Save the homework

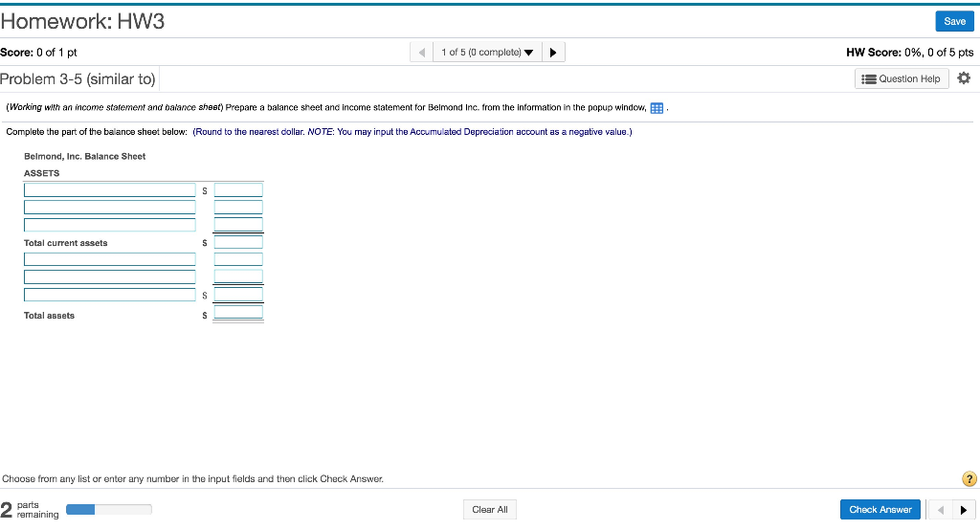954,21
